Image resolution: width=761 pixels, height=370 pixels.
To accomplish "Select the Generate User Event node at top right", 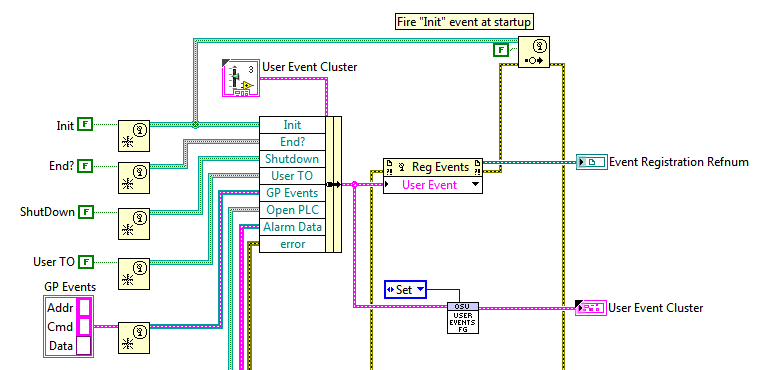I will click(534, 51).
